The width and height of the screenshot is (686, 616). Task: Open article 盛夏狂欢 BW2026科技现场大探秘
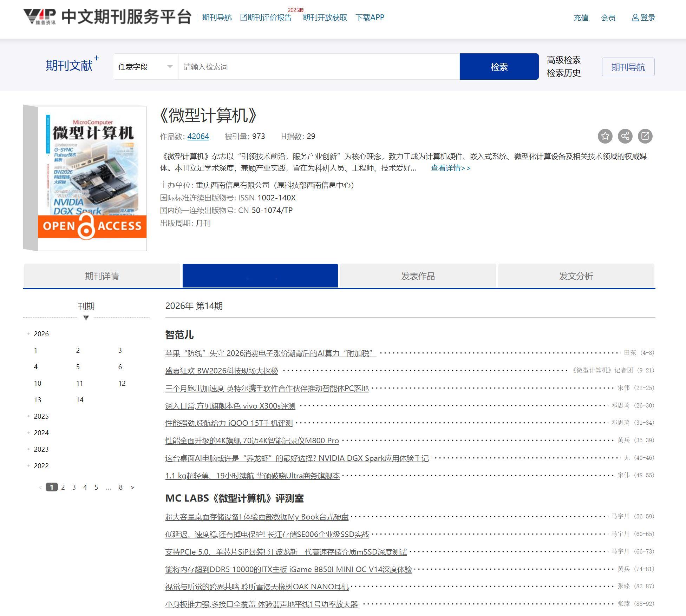(222, 371)
